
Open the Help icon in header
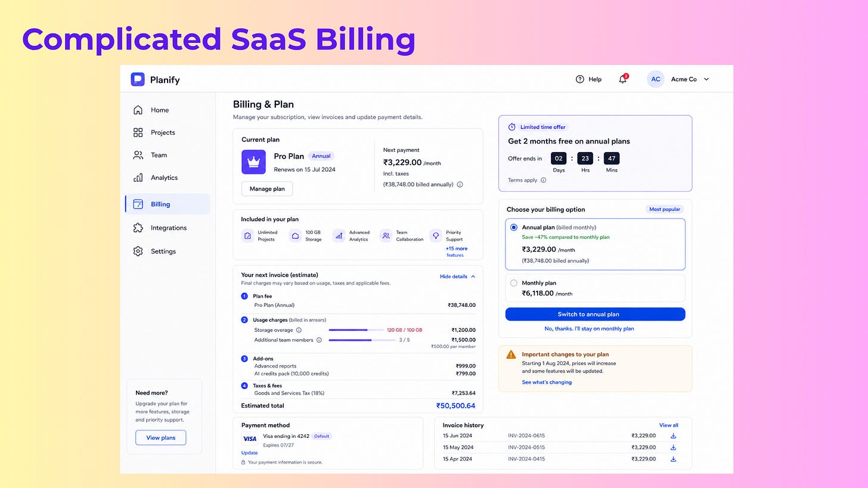[579, 79]
